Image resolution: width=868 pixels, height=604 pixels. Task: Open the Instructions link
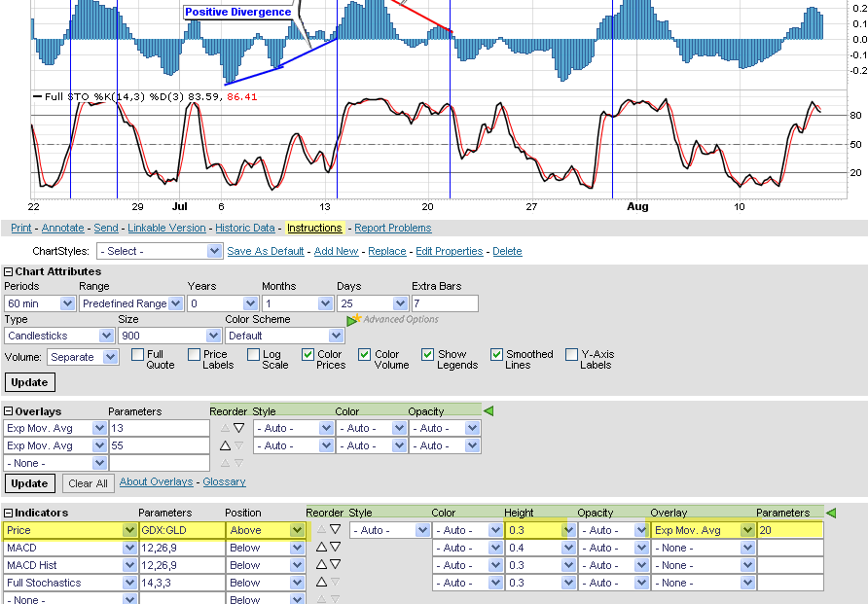(x=314, y=228)
